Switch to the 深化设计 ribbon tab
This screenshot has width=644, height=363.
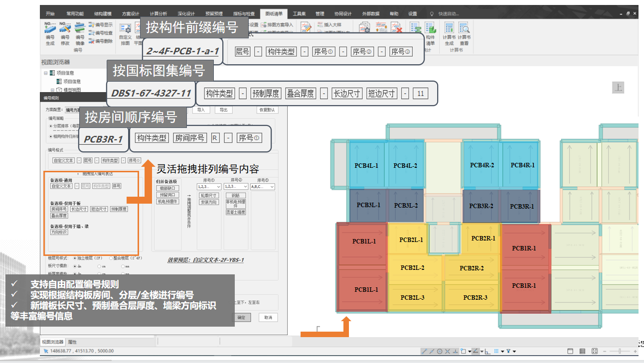pyautogui.click(x=186, y=13)
